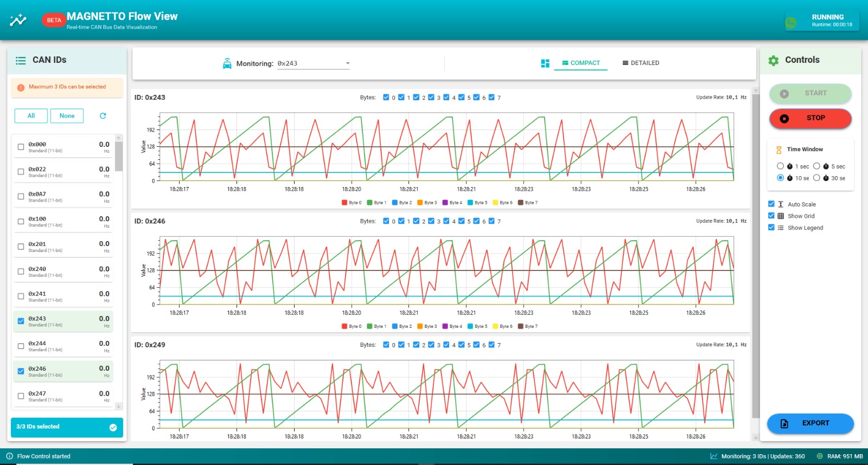Uncheck CAN ID 0x243 in list
Image resolution: width=868 pixels, height=465 pixels.
(x=21, y=321)
